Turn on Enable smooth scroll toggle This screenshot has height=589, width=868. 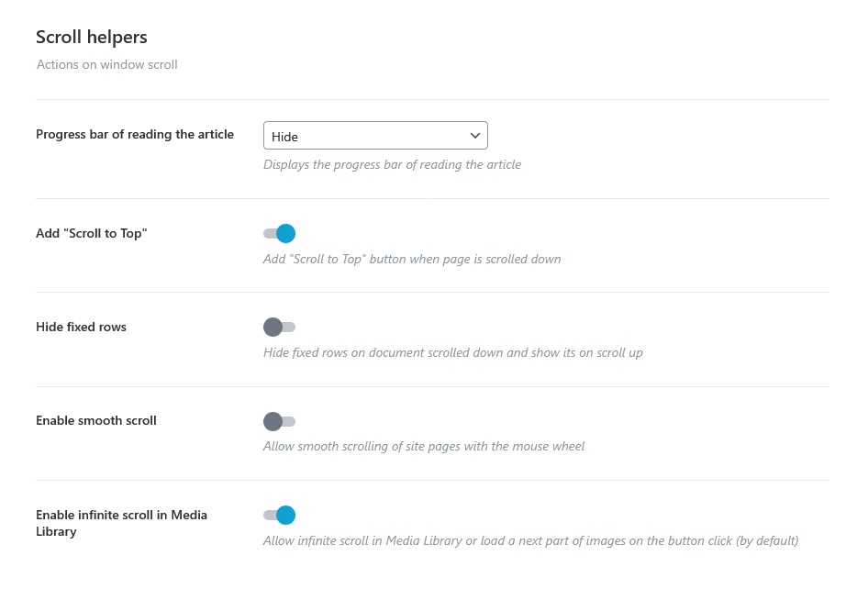pyautogui.click(x=280, y=421)
